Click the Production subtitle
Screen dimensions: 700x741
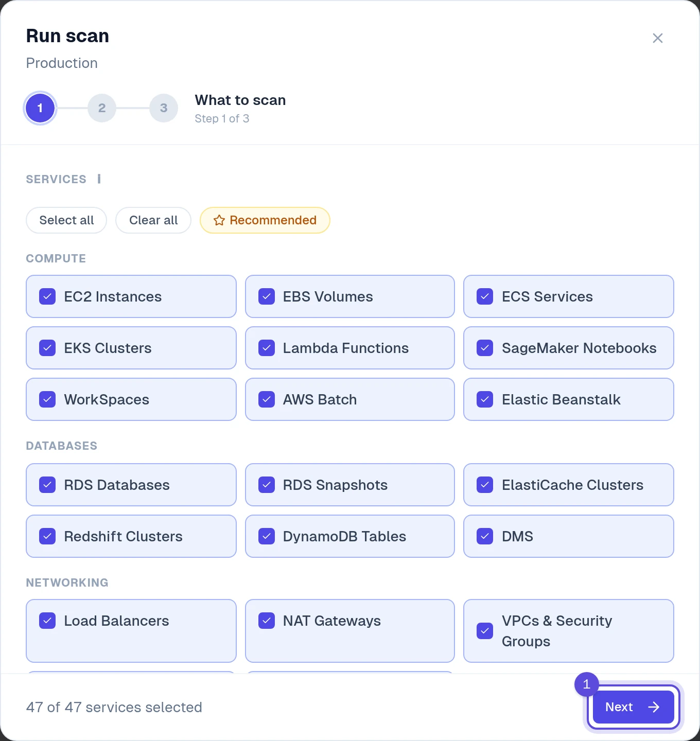62,63
